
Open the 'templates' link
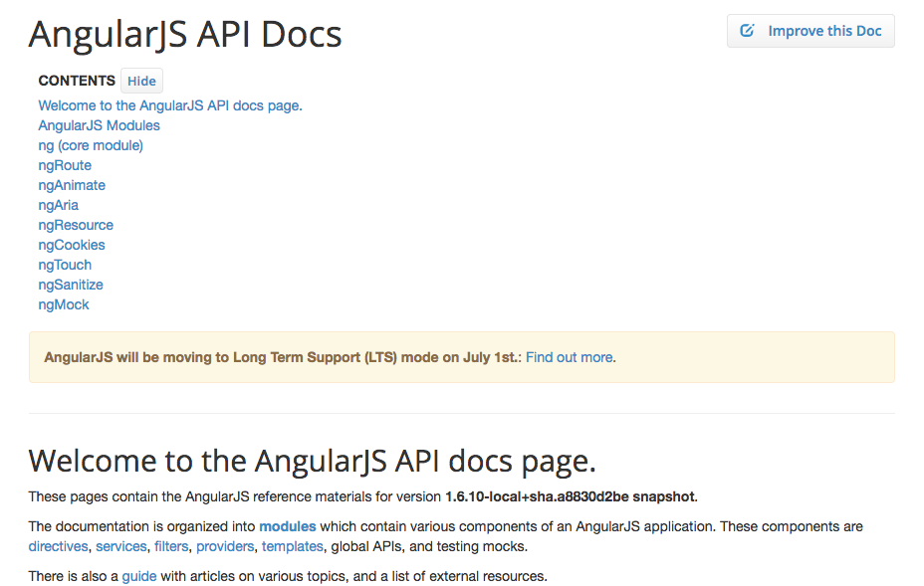click(x=293, y=546)
